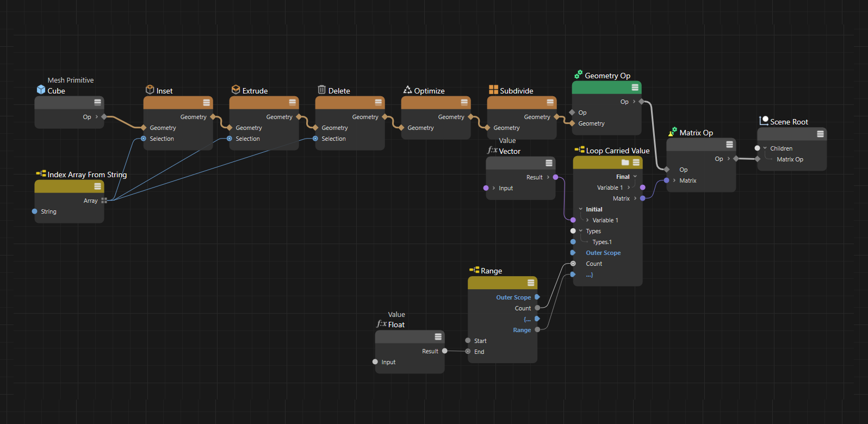Click the Inset node icon
Screen dimensions: 868x424
pyautogui.click(x=150, y=90)
